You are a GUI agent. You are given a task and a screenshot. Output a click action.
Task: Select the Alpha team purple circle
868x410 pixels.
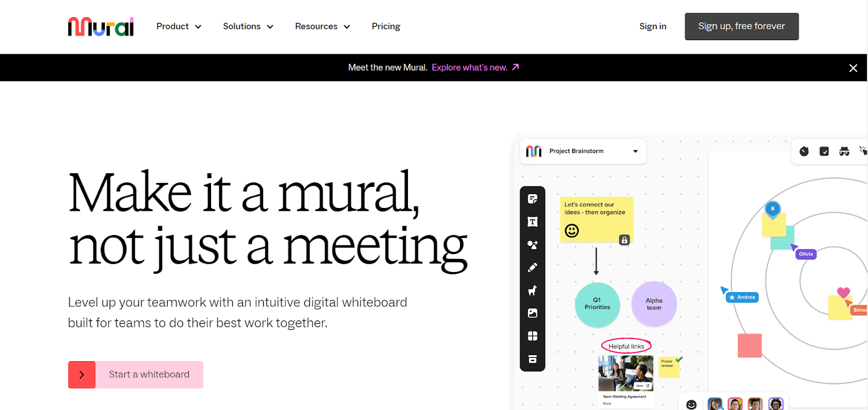coord(654,304)
